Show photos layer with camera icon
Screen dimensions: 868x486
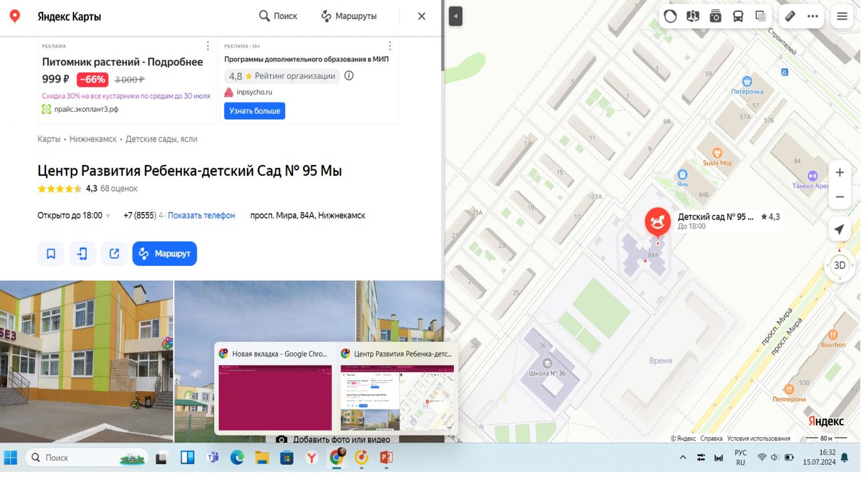716,16
